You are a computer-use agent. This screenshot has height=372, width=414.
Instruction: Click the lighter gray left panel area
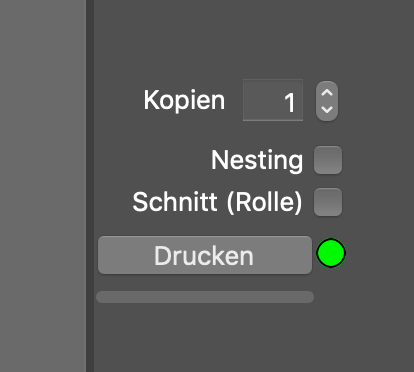coord(43,186)
